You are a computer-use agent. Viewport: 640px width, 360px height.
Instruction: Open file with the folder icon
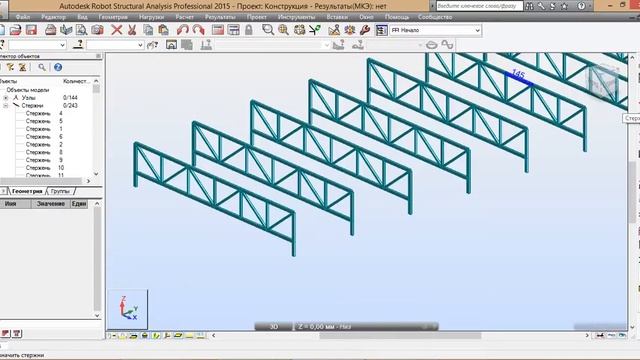(x=15, y=30)
